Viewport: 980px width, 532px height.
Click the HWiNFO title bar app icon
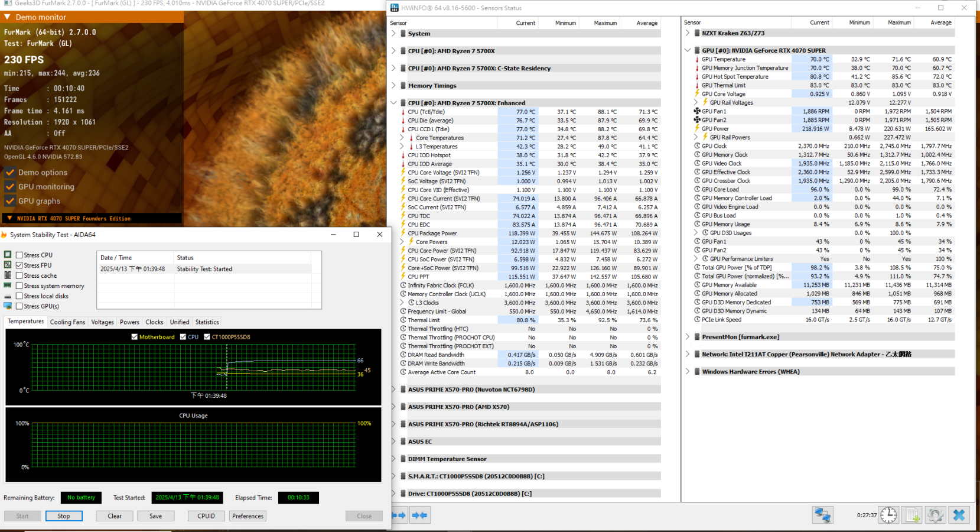[395, 8]
